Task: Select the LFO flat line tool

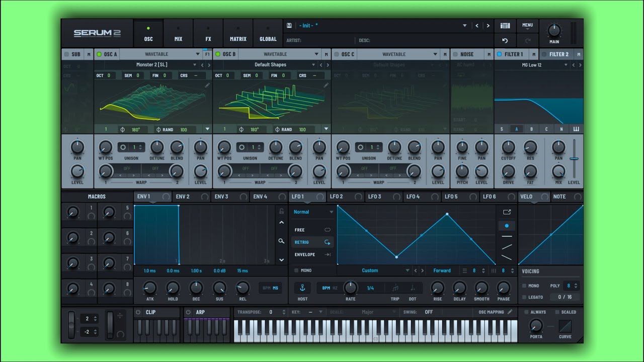Action: tap(507, 236)
